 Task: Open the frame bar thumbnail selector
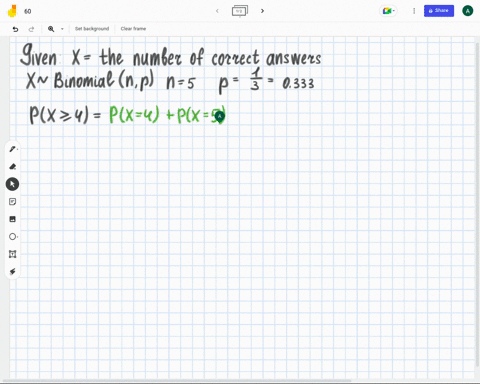point(240,11)
